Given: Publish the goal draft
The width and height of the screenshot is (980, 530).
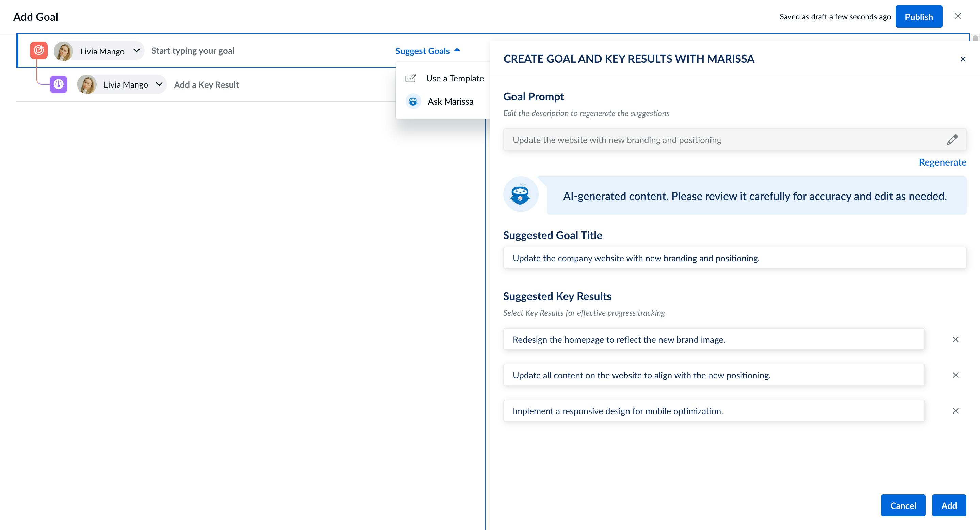Looking at the screenshot, I should [x=919, y=16].
